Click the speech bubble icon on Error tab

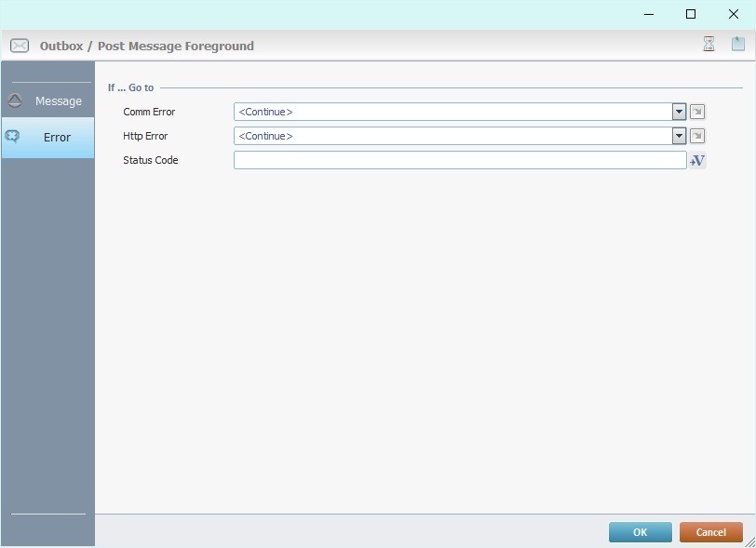click(13, 137)
